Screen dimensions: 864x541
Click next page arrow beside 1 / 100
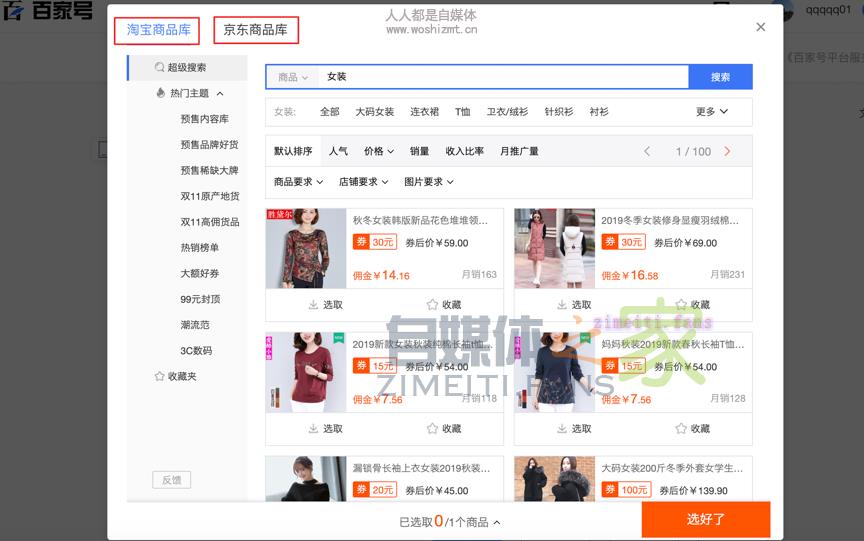pyautogui.click(x=727, y=151)
